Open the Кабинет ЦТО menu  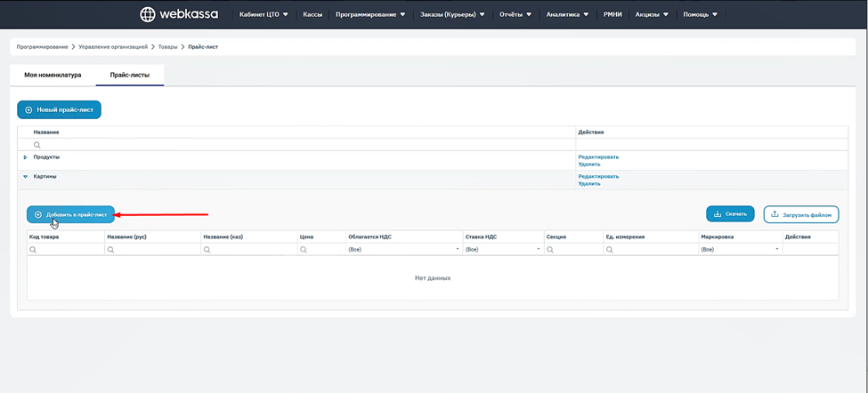click(x=264, y=15)
